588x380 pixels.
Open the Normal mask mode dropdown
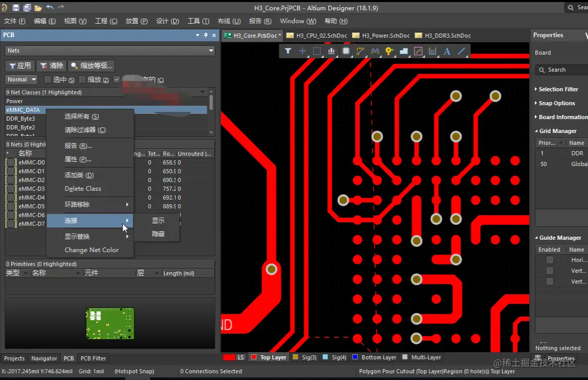coord(22,79)
